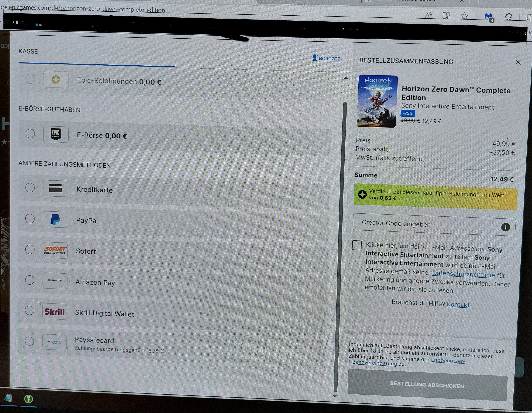The width and height of the screenshot is (532, 413).
Task: Click the scroll up arrow of payment list
Action: pos(346,78)
